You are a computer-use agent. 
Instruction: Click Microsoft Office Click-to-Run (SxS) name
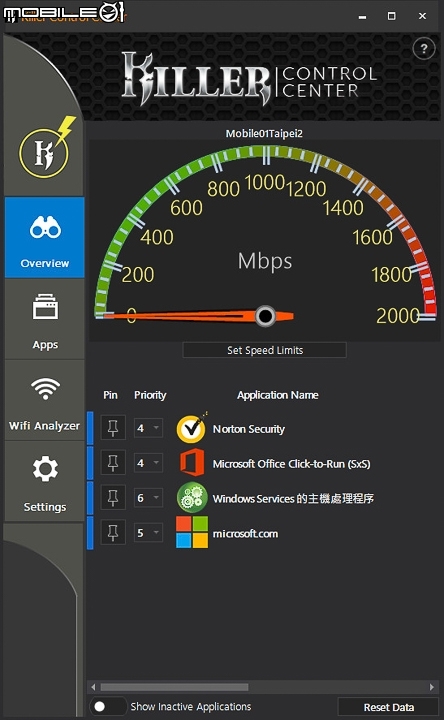coord(291,464)
